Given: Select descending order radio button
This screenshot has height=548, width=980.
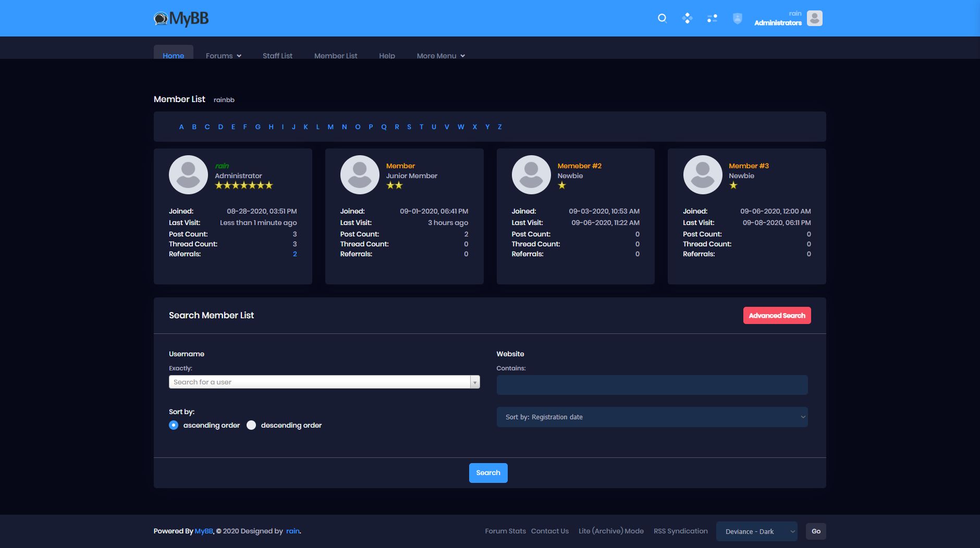Looking at the screenshot, I should pyautogui.click(x=251, y=425).
